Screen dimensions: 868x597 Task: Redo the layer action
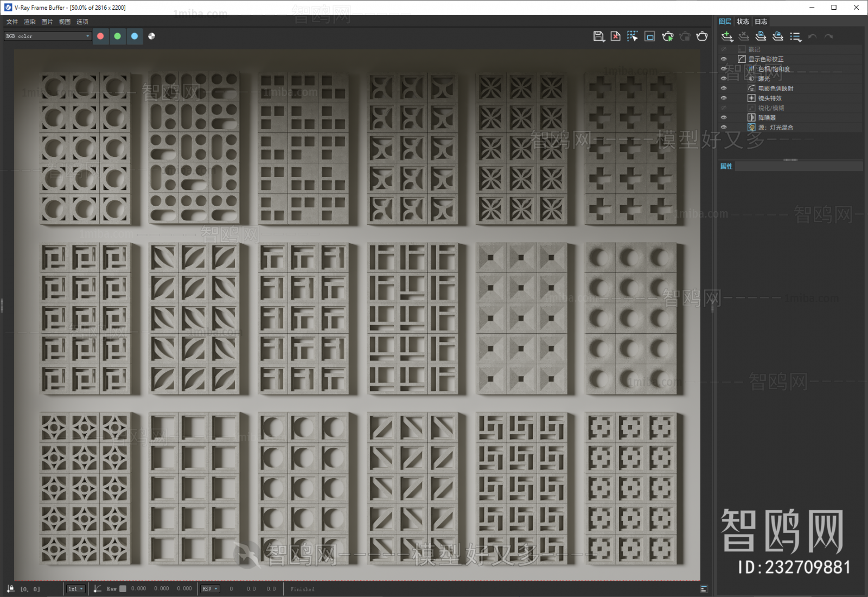pyautogui.click(x=828, y=36)
